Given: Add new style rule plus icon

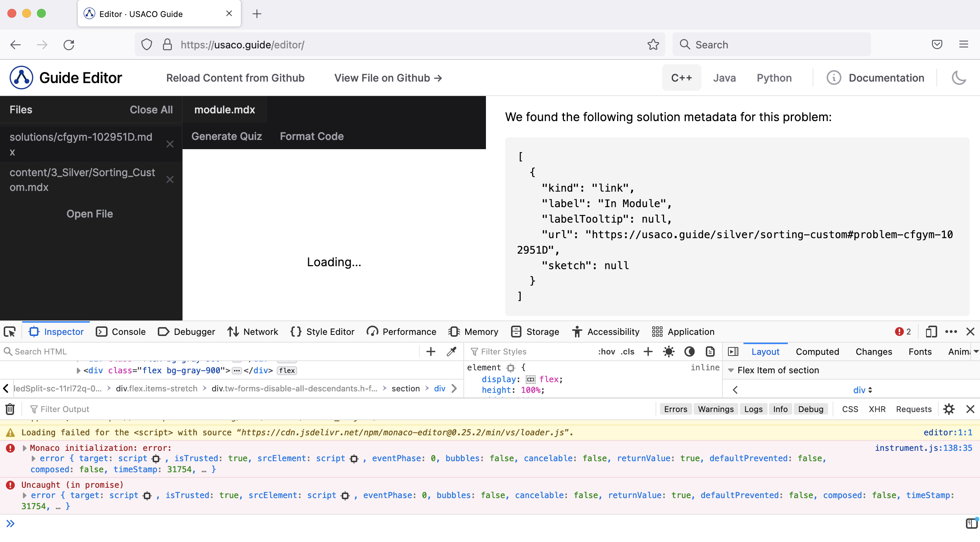Looking at the screenshot, I should click(x=648, y=351).
